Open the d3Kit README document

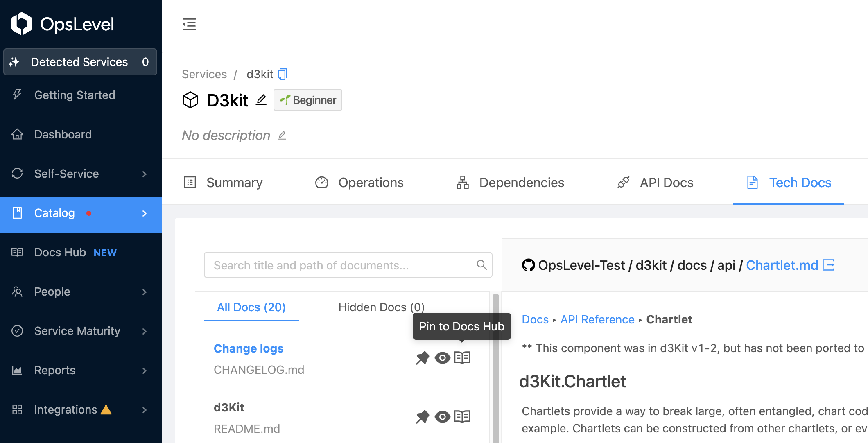229,407
